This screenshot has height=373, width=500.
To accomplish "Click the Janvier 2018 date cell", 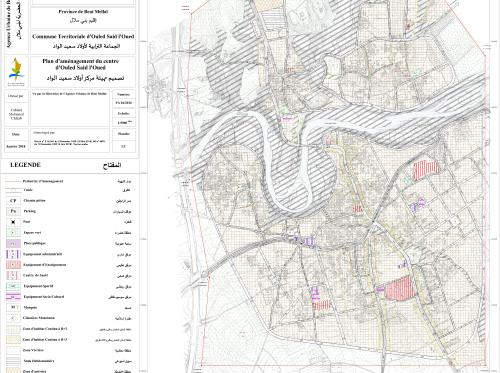I will [x=16, y=146].
